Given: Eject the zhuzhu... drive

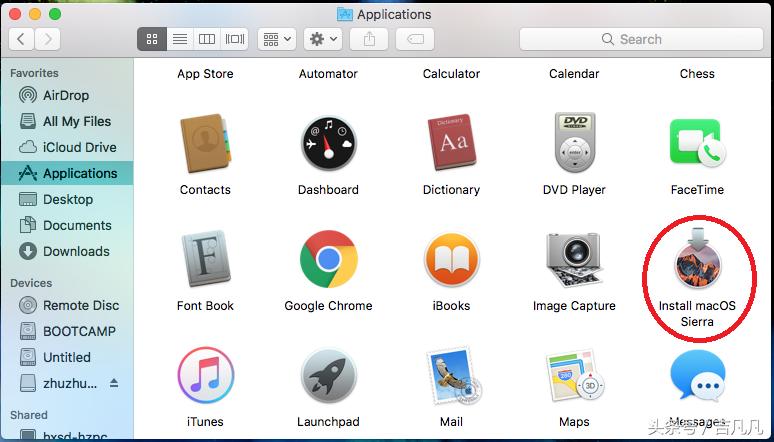Looking at the screenshot, I should tap(114, 383).
